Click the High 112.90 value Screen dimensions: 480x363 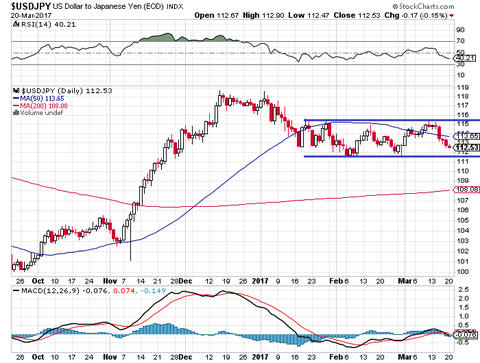coord(263,15)
